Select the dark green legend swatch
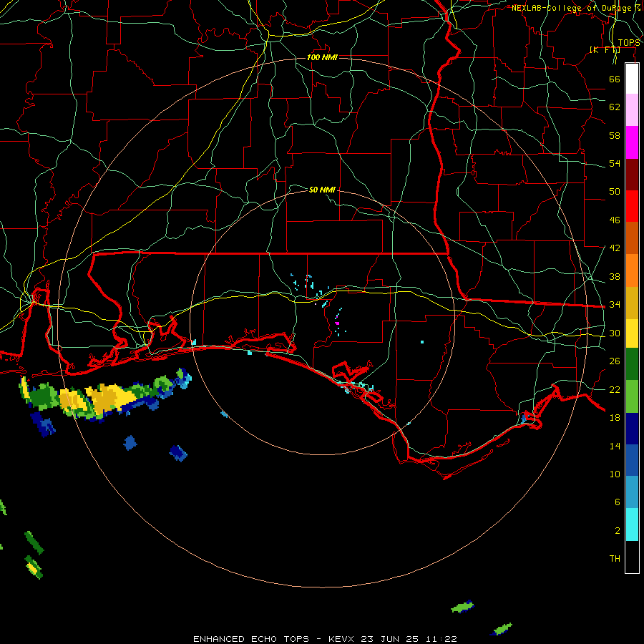The width and height of the screenshot is (644, 644). [x=632, y=364]
